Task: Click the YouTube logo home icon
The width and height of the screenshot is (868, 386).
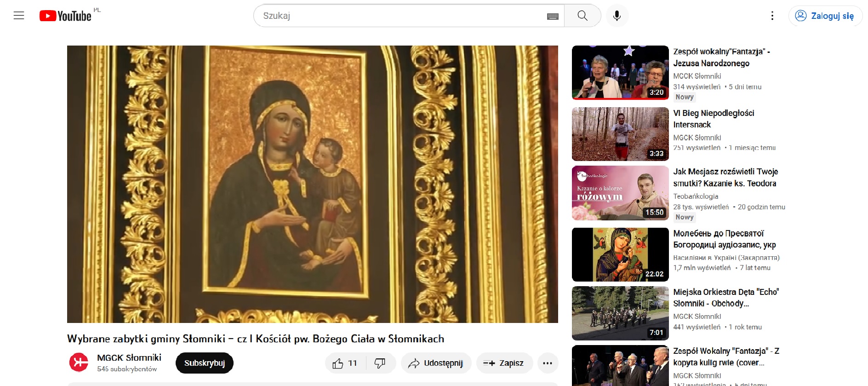Action: [65, 16]
